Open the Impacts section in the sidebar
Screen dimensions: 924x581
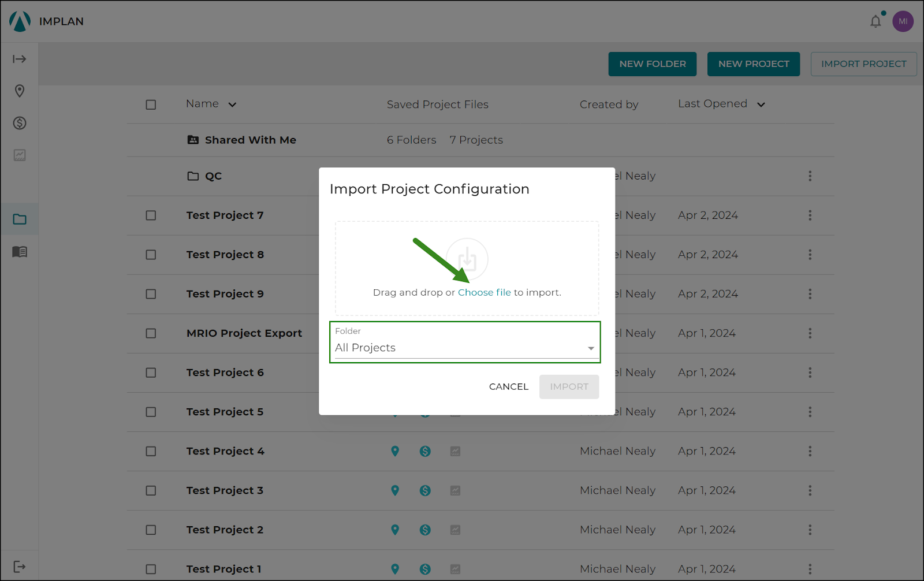(x=20, y=122)
